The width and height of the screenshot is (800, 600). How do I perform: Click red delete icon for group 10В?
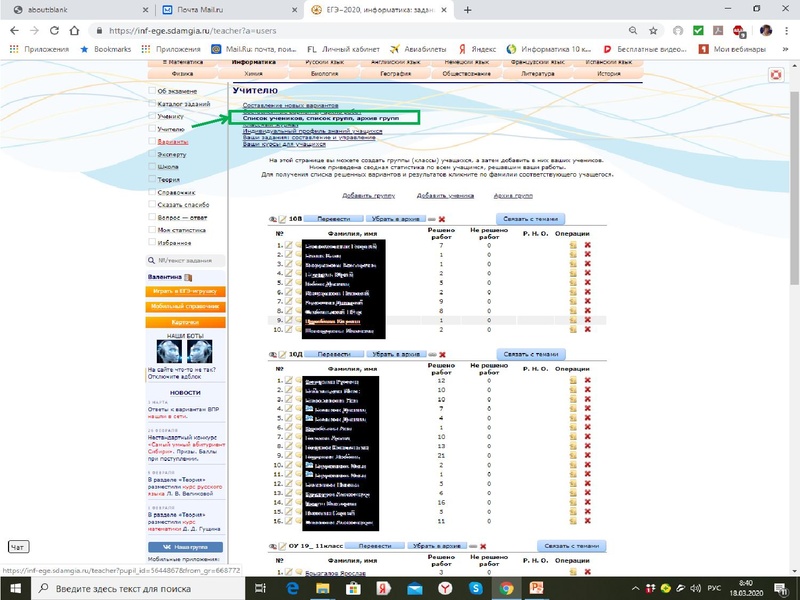click(x=441, y=219)
